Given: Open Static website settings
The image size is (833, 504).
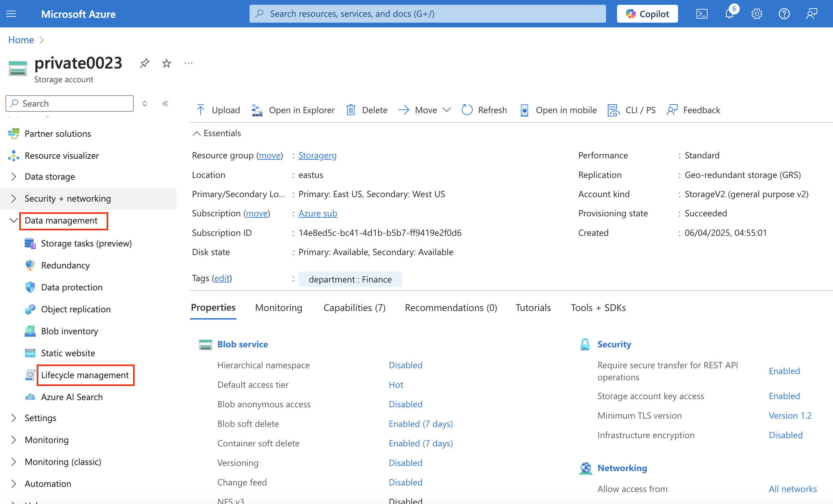Looking at the screenshot, I should 68,353.
